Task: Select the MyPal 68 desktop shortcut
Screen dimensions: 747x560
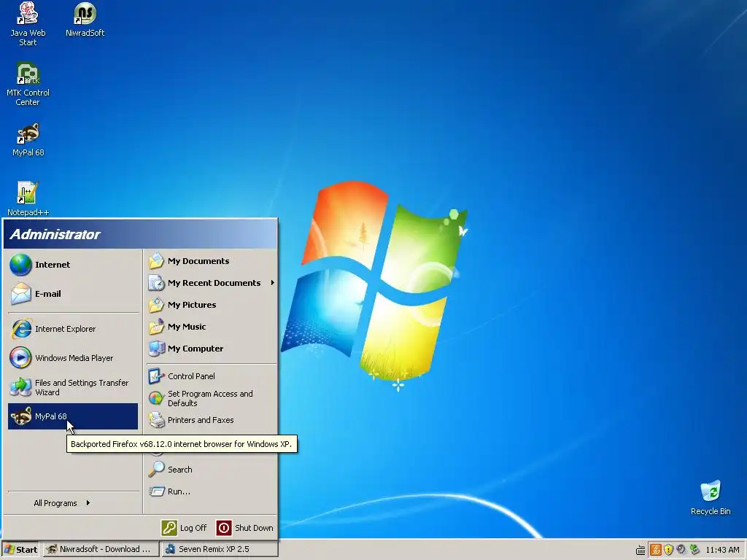Action: pos(28,140)
